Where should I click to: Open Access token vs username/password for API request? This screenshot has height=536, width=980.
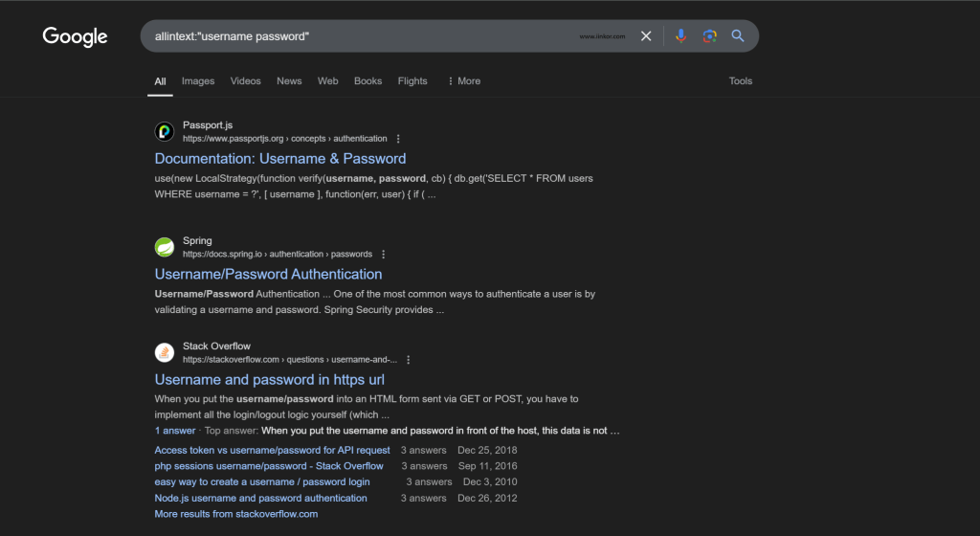pos(272,451)
